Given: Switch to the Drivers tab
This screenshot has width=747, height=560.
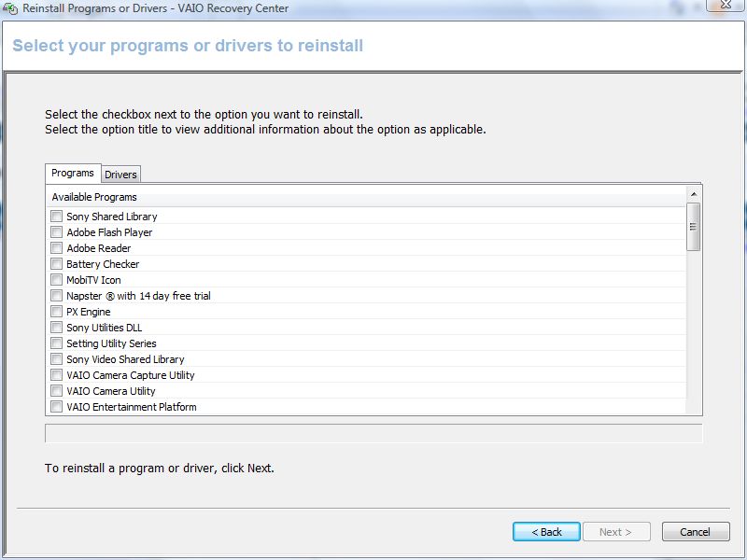Looking at the screenshot, I should tap(121, 175).
